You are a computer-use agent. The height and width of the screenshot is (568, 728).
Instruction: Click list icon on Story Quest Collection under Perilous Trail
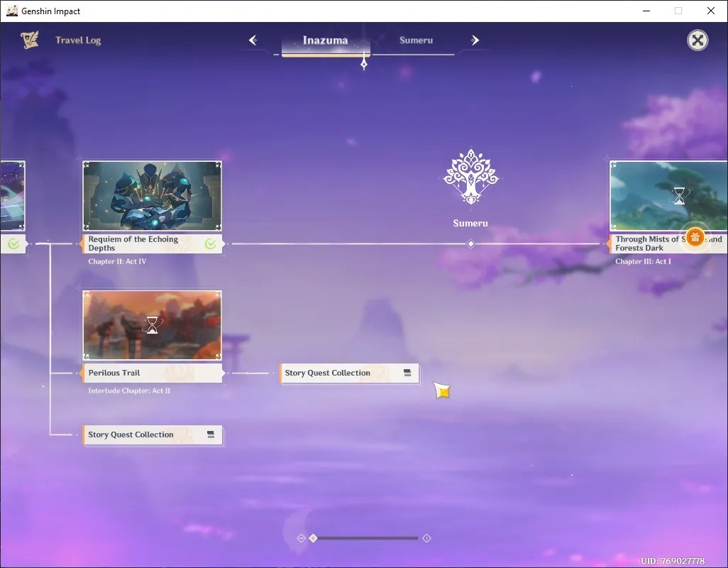[x=210, y=435]
